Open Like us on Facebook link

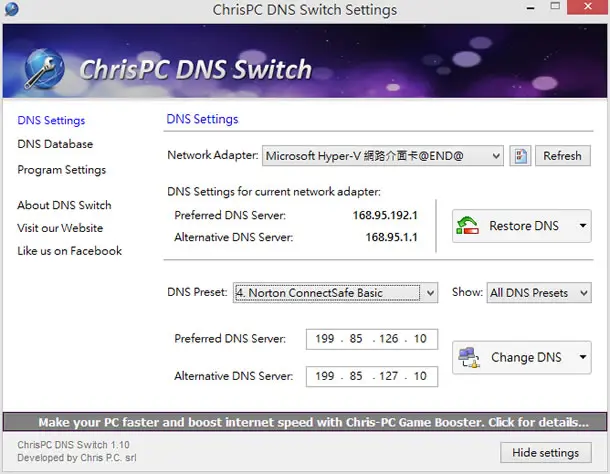click(69, 251)
